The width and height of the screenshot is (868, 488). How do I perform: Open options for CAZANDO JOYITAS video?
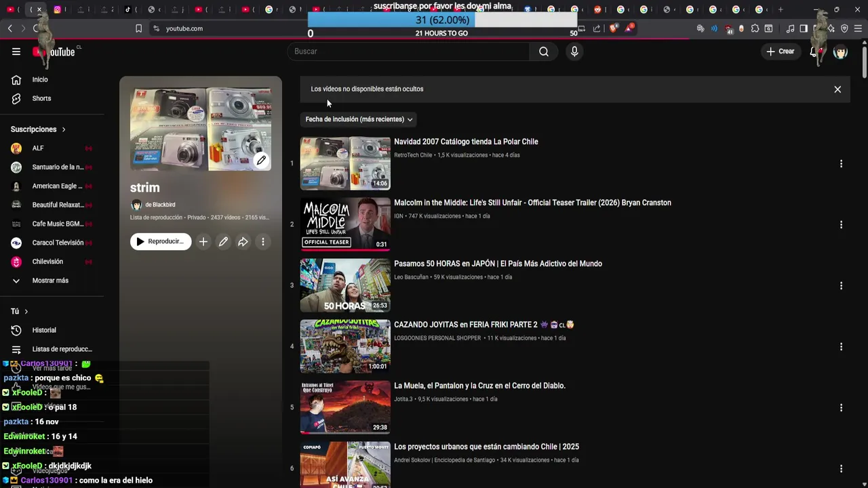(x=841, y=347)
